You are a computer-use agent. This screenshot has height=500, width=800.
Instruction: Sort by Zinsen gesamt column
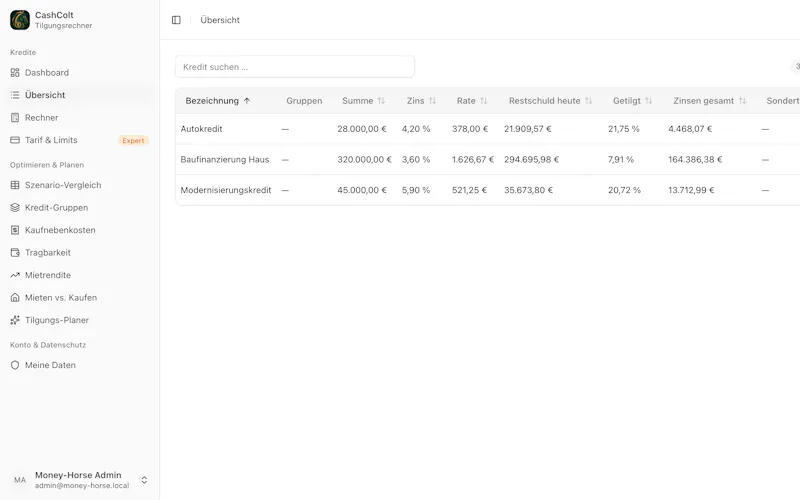pyautogui.click(x=709, y=101)
